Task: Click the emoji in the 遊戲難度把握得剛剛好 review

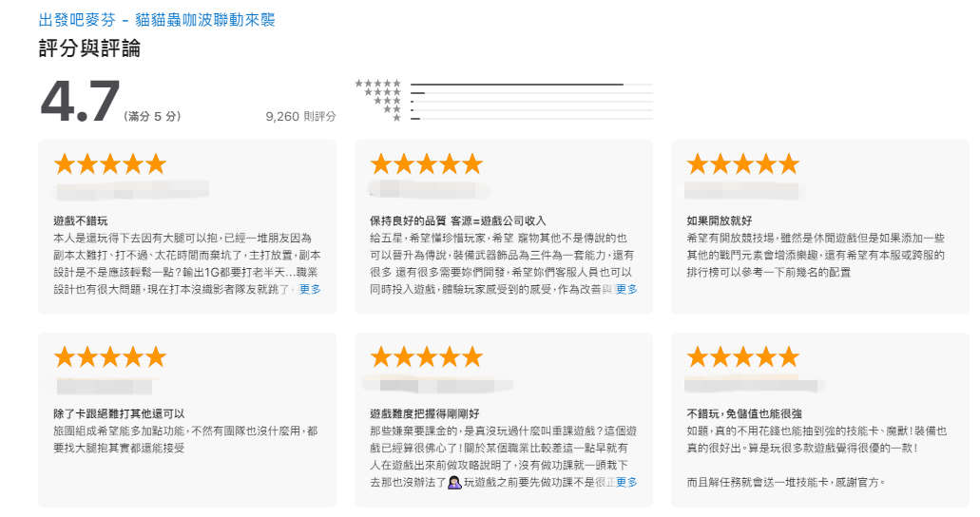Action: [x=454, y=483]
